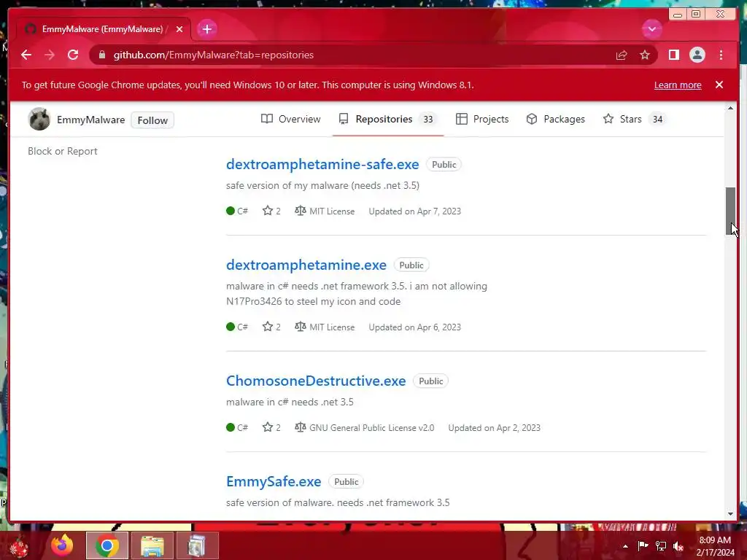The image size is (747, 560).
Task: Click the vertical scrollbar thumb
Action: (x=730, y=211)
